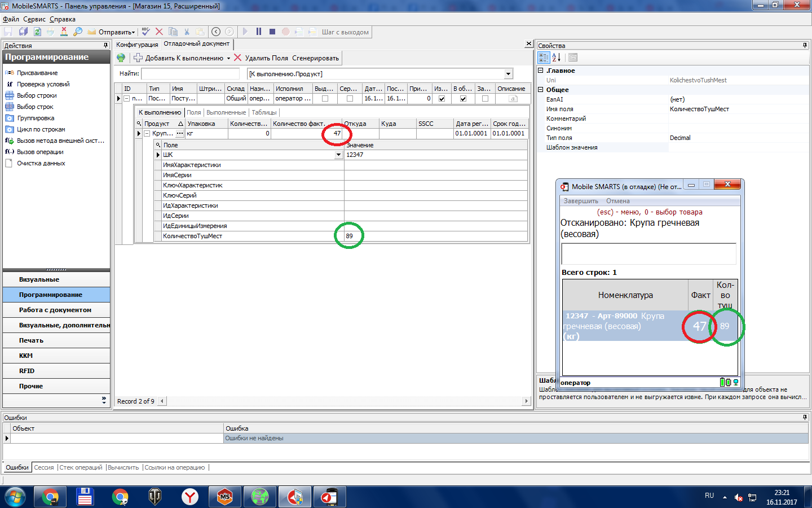The image size is (812, 508).
Task: Click the ellipsis button in Продукт cell
Action: tap(180, 134)
